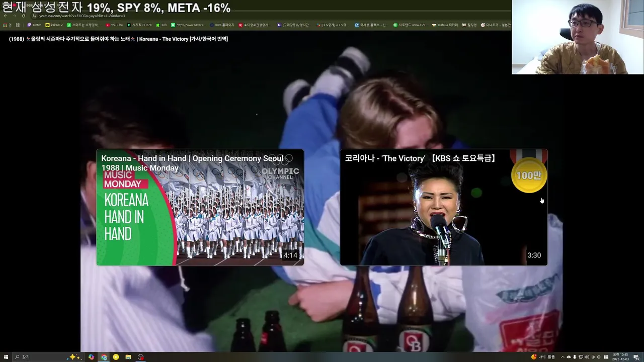Click the taskbar clock showing 10:45

(620, 357)
